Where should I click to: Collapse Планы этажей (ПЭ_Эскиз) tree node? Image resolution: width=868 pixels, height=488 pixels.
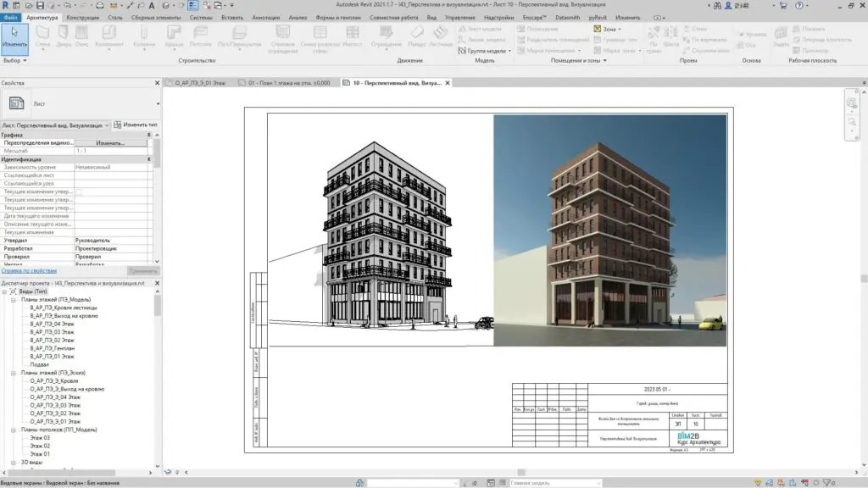14,373
